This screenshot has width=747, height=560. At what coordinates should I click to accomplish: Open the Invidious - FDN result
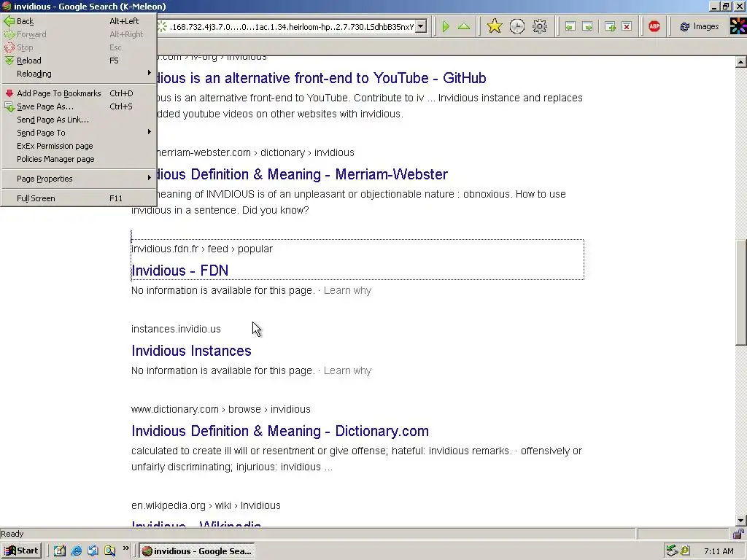point(179,271)
